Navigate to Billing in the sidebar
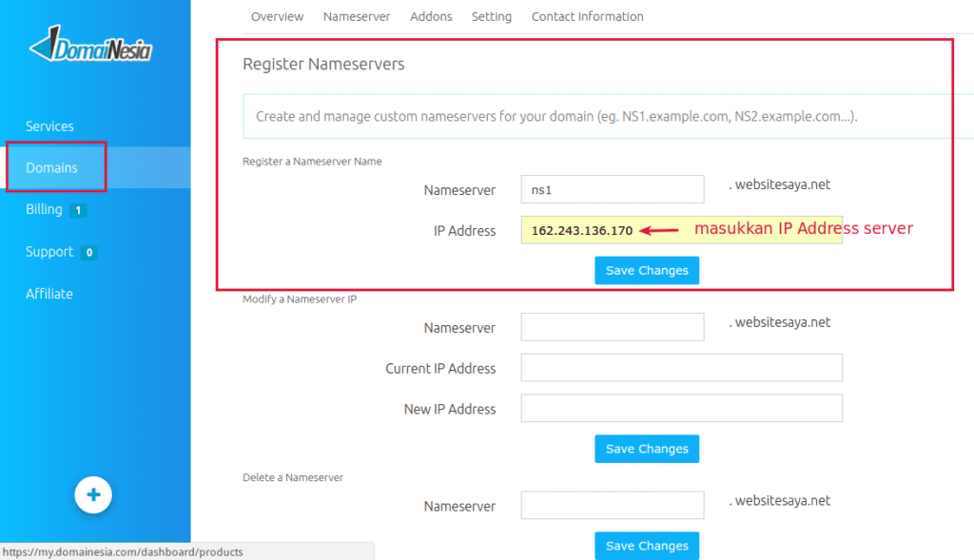Image resolution: width=974 pixels, height=560 pixels. [44, 209]
